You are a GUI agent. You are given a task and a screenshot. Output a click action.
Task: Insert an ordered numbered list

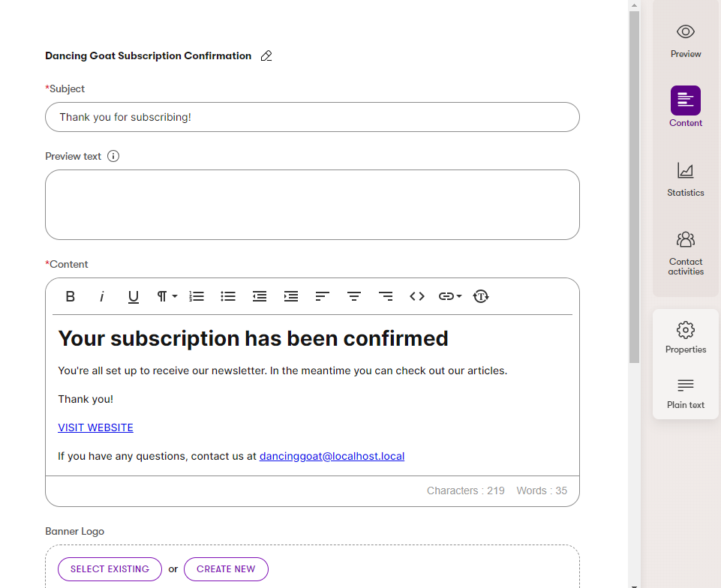[x=197, y=296]
